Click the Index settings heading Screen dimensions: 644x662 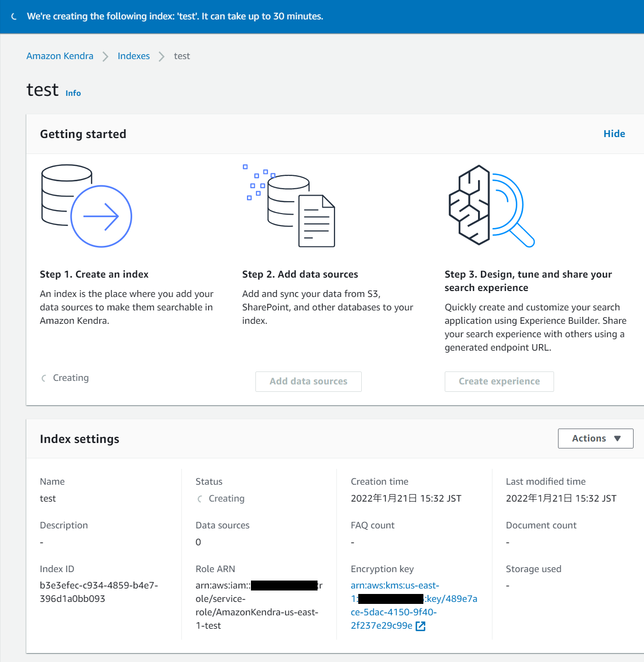80,439
